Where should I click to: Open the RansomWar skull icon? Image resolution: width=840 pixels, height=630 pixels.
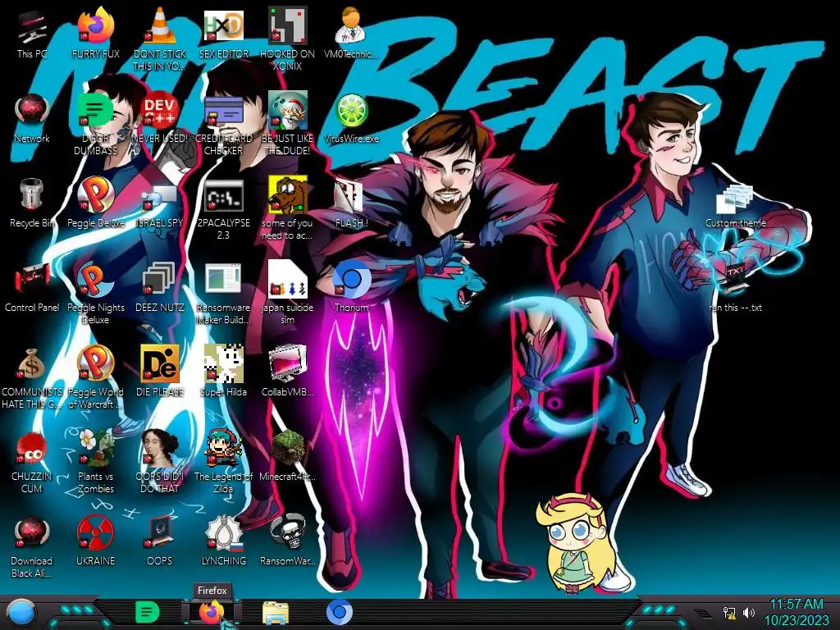point(287,533)
